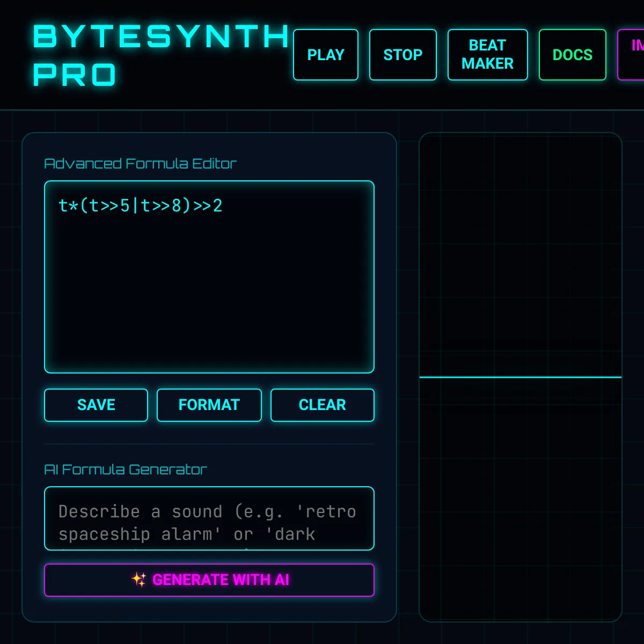Click the cyan waveform line in the oscilloscope
Screen dimensions: 644x644
point(520,377)
